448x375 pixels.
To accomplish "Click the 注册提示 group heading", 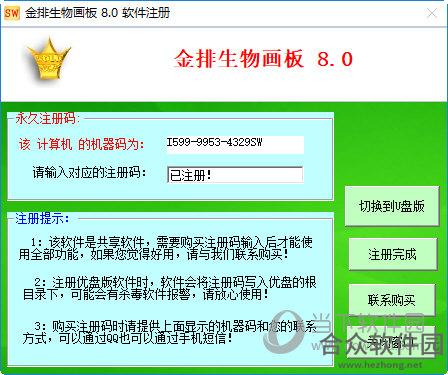I will pyautogui.click(x=42, y=218).
